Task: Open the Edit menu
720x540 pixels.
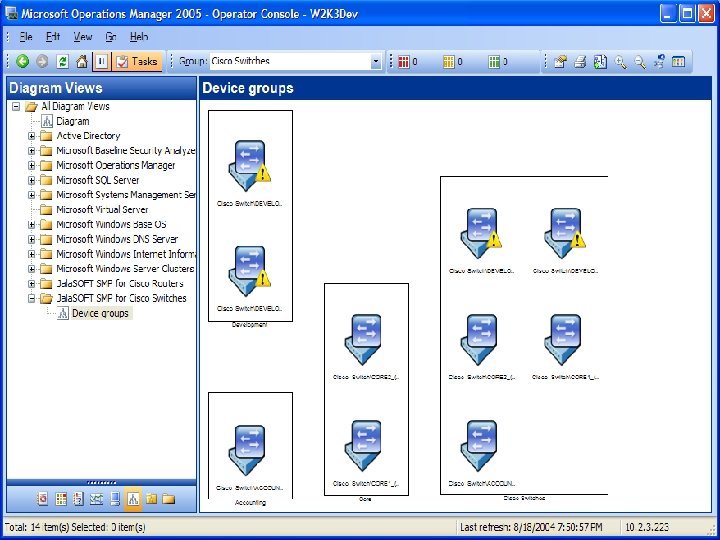Action: click(53, 37)
